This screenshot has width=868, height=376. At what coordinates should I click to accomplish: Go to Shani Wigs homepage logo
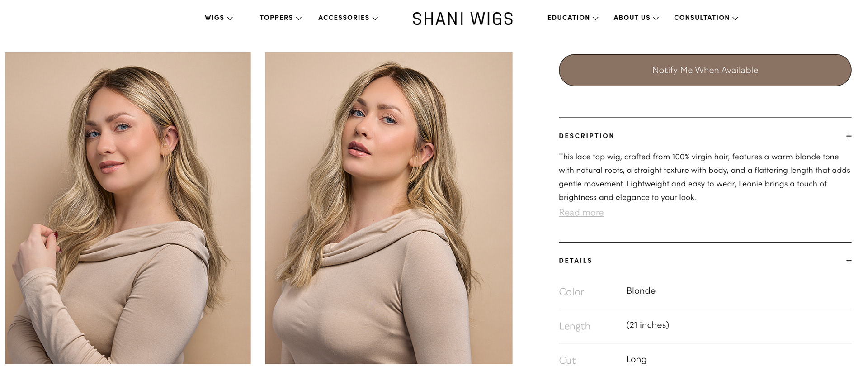(462, 19)
